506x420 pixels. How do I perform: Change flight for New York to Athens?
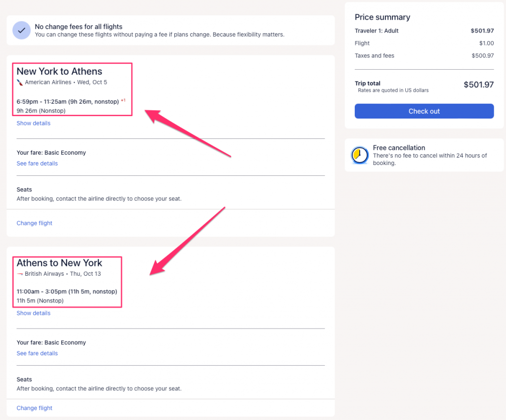[34, 223]
